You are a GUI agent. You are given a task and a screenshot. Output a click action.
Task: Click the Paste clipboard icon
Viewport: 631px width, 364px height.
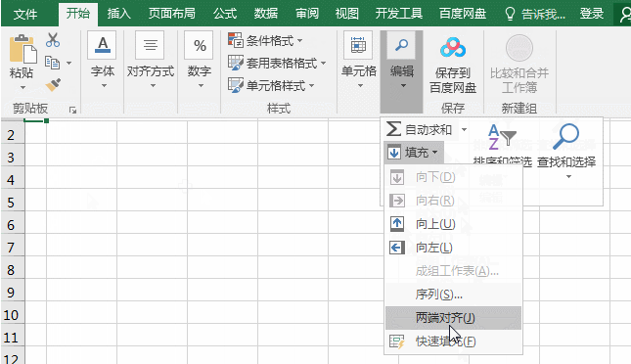coord(23,49)
